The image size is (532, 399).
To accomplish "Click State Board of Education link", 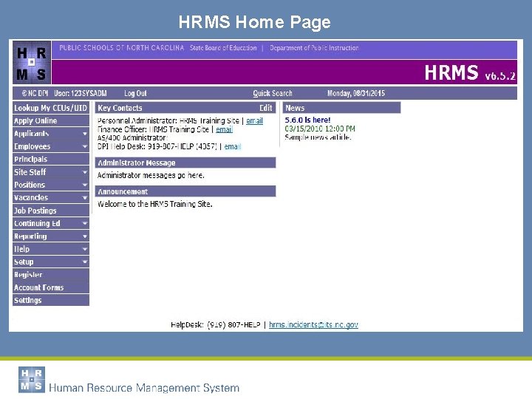I will [223, 48].
